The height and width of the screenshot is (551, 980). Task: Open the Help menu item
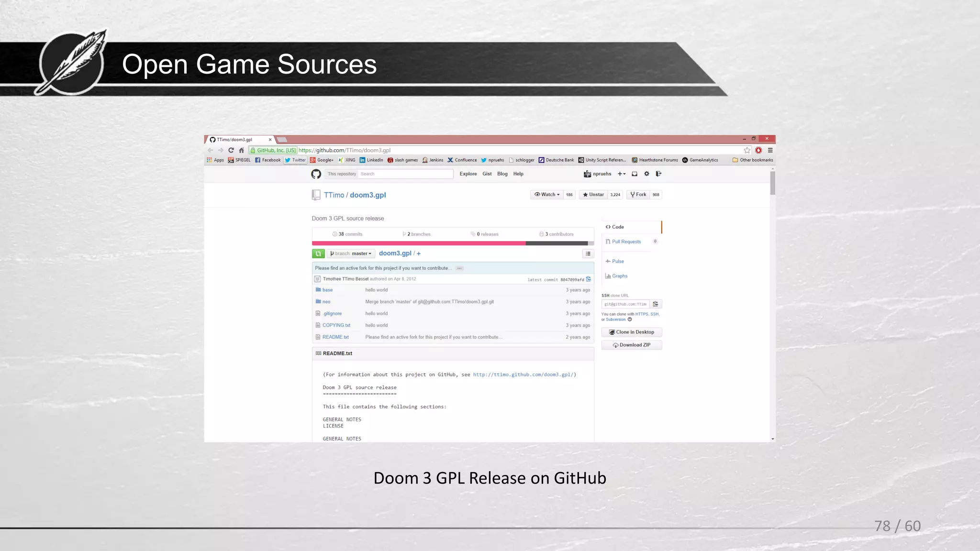click(518, 174)
